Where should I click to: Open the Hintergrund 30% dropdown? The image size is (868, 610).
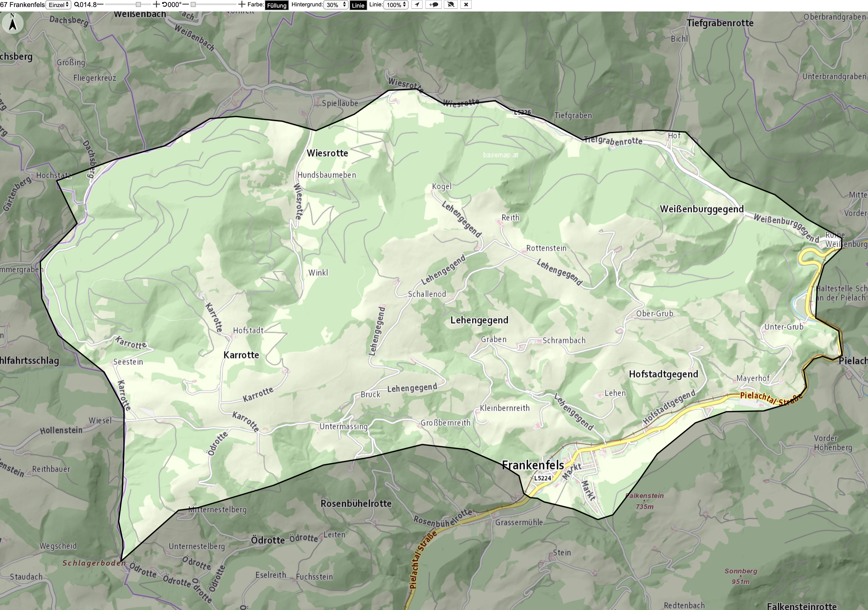pyautogui.click(x=336, y=4)
